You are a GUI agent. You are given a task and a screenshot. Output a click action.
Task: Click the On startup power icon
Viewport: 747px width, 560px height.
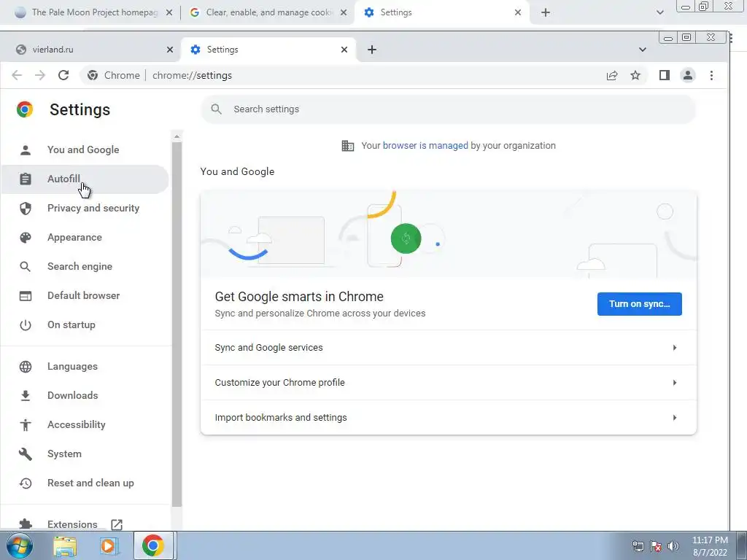[26, 324]
